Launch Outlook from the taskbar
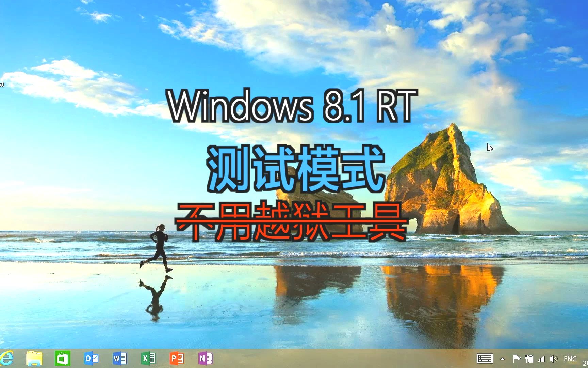 (91, 359)
